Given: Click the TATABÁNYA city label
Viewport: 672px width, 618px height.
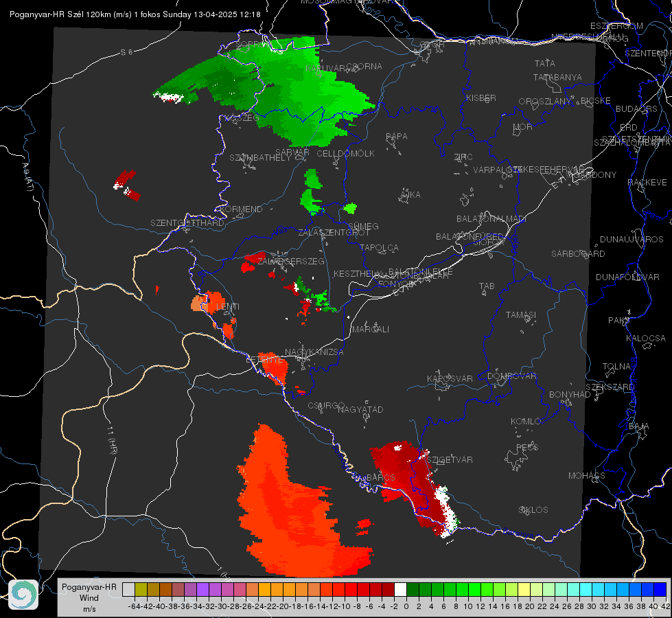Looking at the screenshot, I should 557,78.
